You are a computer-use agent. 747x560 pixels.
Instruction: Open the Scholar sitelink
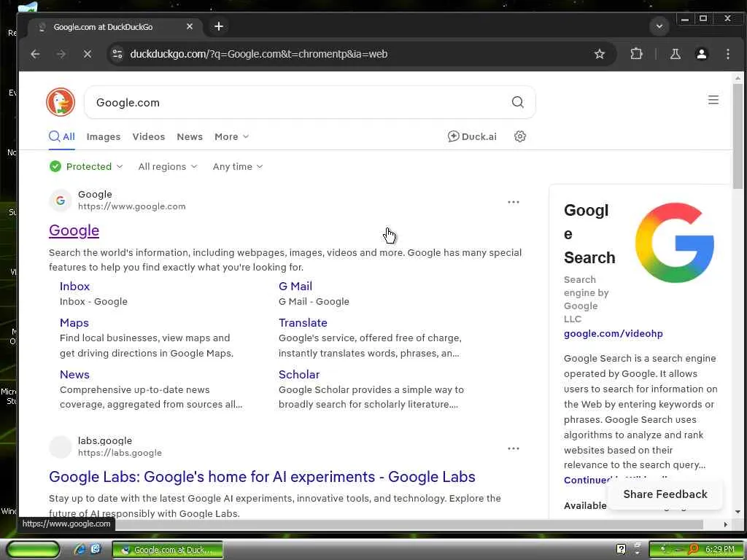[299, 375]
